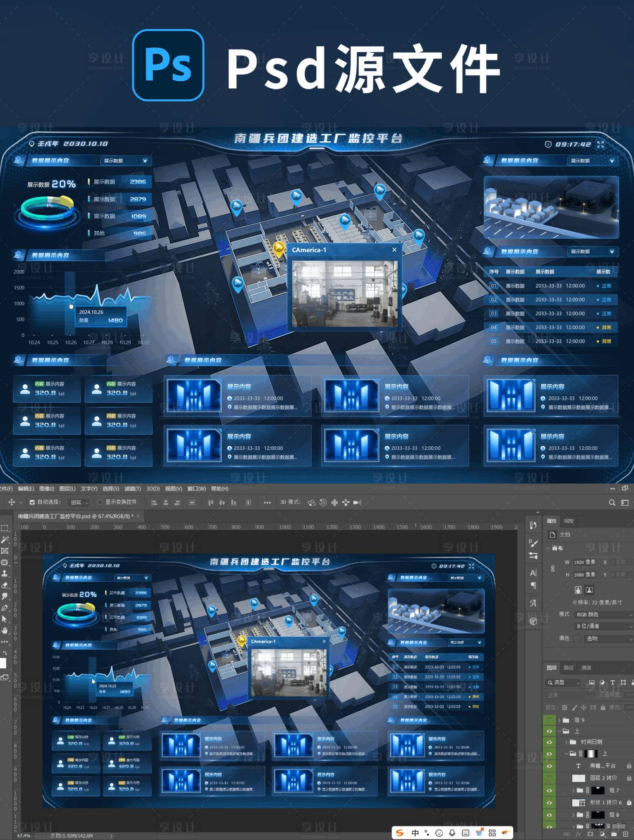Uncheck the 自动选择 checkbox
The height and width of the screenshot is (840, 634).
[x=32, y=502]
